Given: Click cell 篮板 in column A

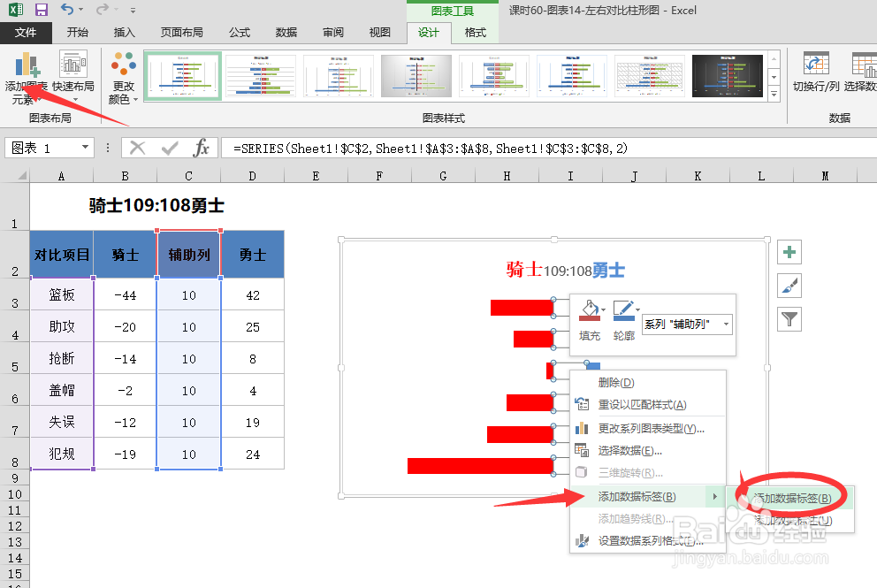Looking at the screenshot, I should click(62, 294).
